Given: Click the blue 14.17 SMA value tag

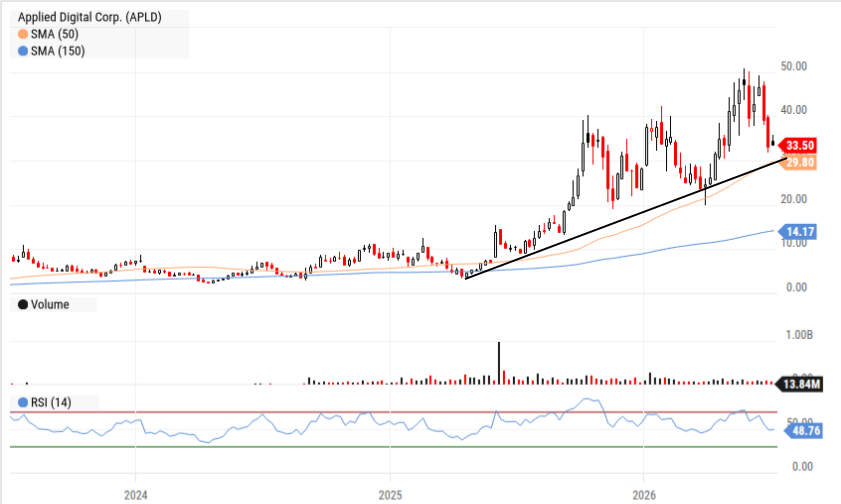Looking at the screenshot, I should tap(798, 232).
